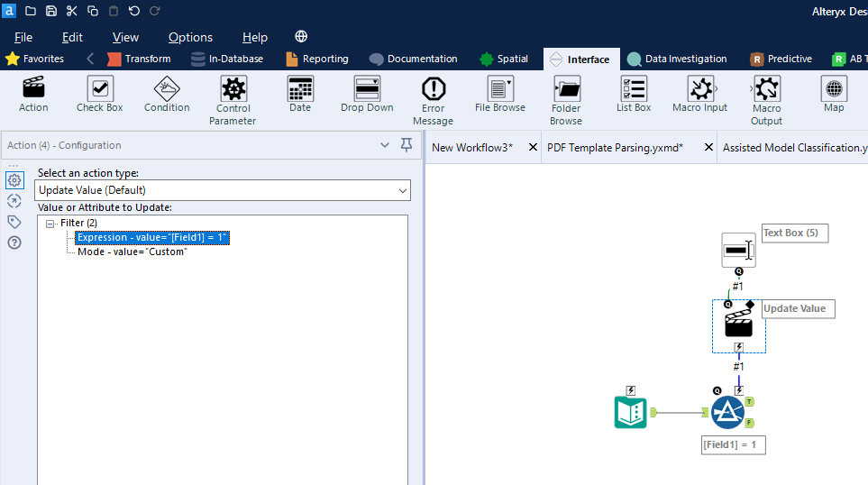This screenshot has height=485, width=868.
Task: Open a workflow via folder icon
Action: pyautogui.click(x=31, y=11)
